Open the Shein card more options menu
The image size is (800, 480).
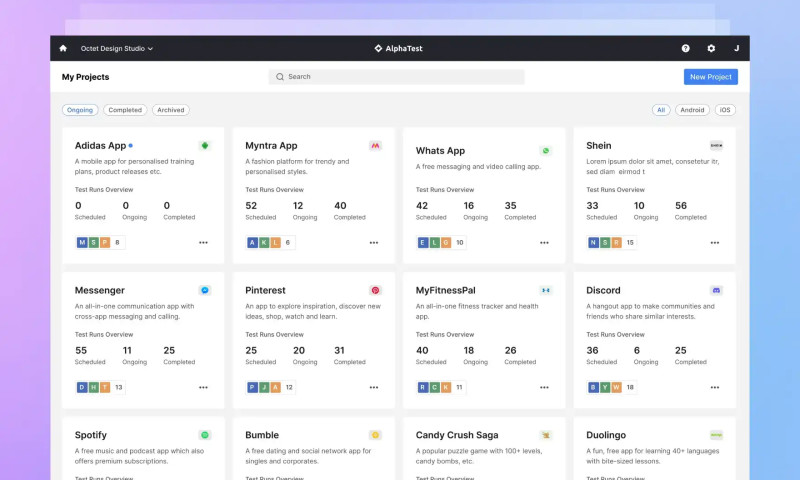715,242
